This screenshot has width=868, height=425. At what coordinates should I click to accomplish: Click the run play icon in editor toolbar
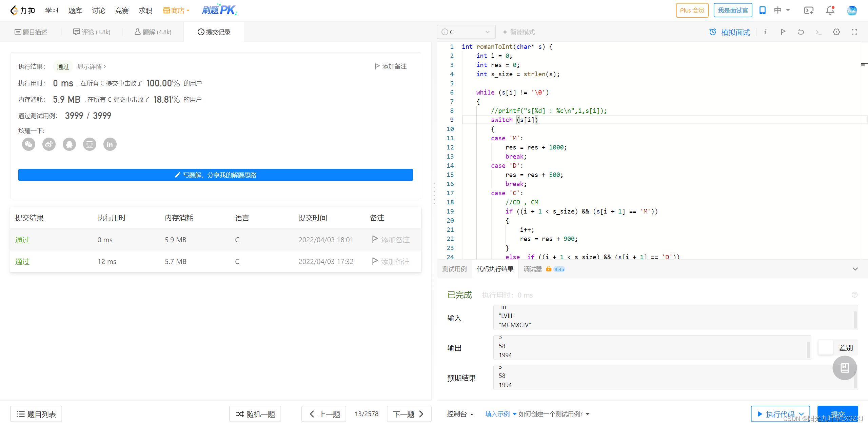click(783, 32)
